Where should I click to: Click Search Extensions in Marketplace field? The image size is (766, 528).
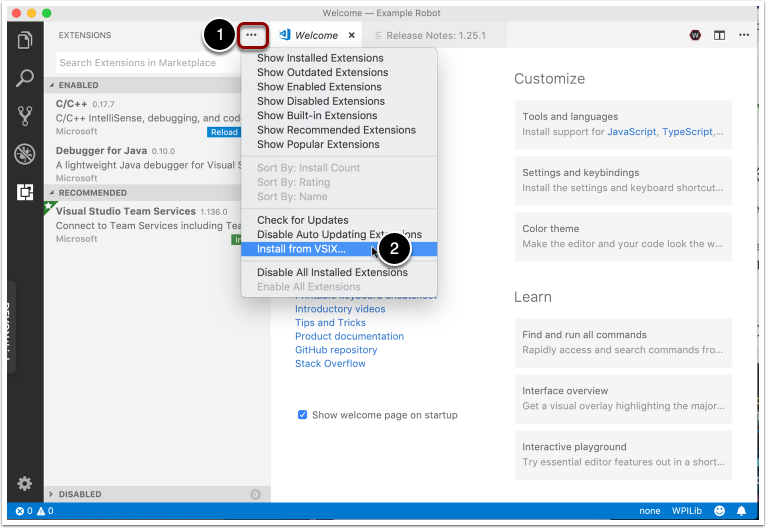tap(149, 63)
